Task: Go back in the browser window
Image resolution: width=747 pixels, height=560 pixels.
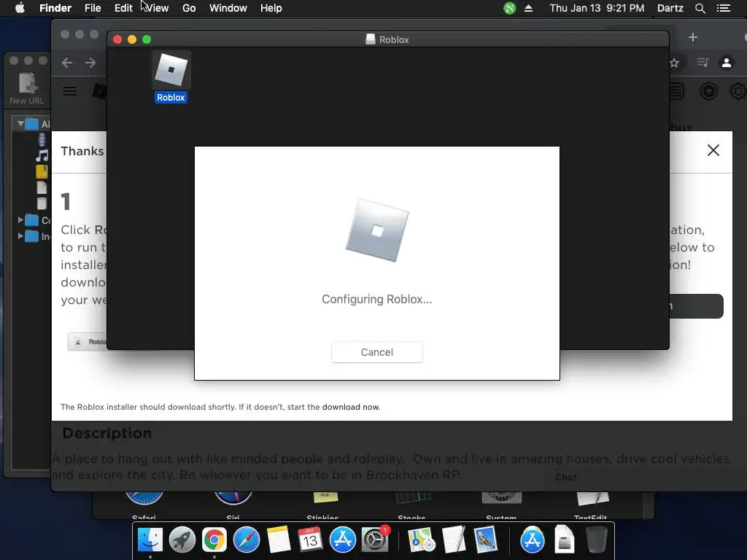Action: [67, 63]
